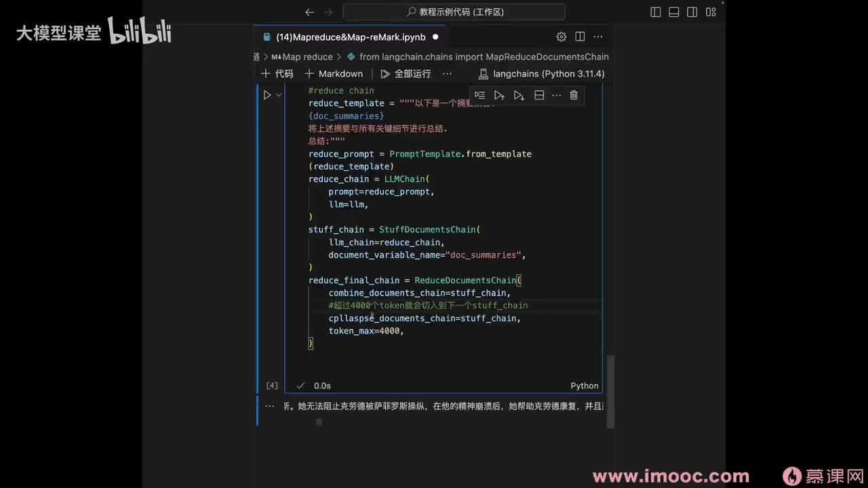Click the cpllaspse_documents_chain parameter
868x488 pixels.
(x=392, y=318)
